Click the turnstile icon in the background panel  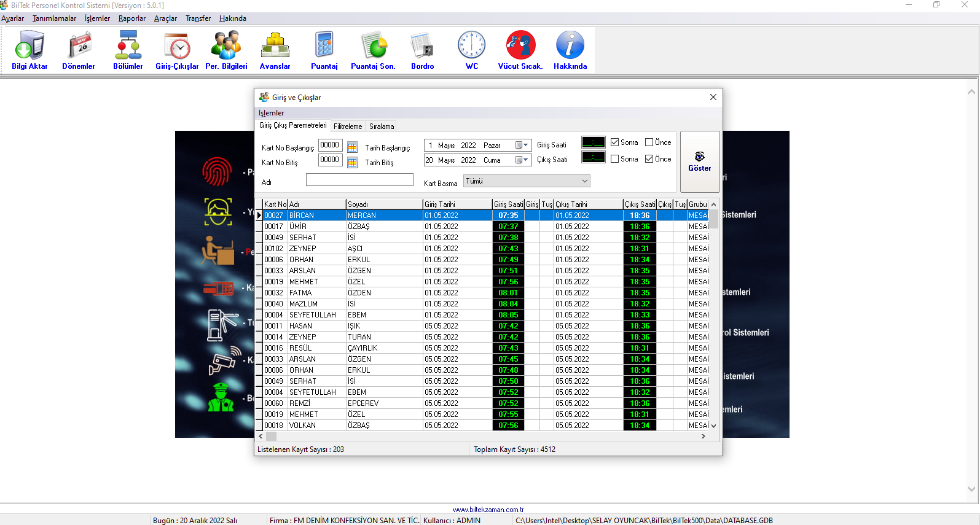point(222,325)
